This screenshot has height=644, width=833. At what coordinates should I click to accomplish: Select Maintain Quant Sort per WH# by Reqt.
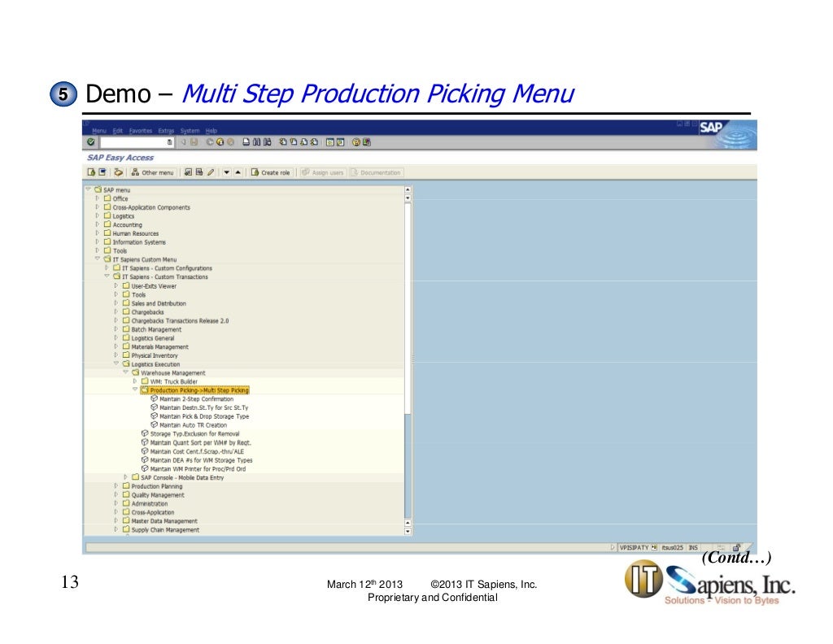[200, 442]
